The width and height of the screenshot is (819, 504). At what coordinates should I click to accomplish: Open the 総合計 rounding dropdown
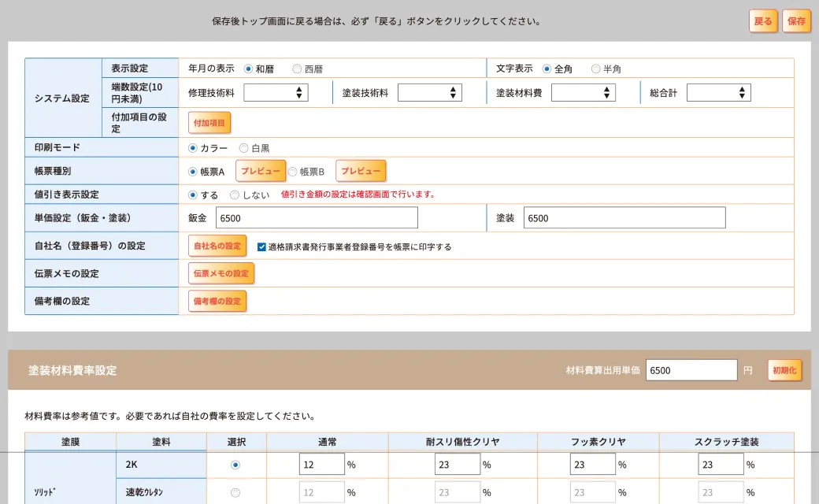pyautogui.click(x=719, y=93)
